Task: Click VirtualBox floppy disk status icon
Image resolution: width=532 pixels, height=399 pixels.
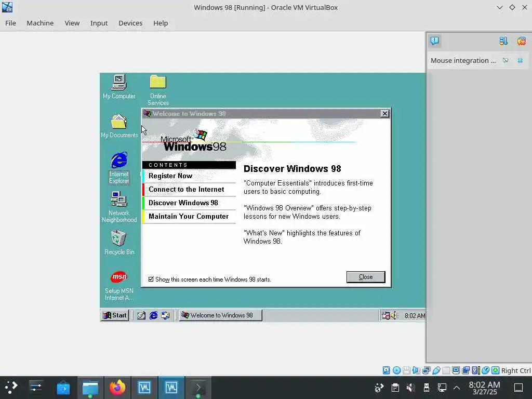Action: [x=406, y=370]
